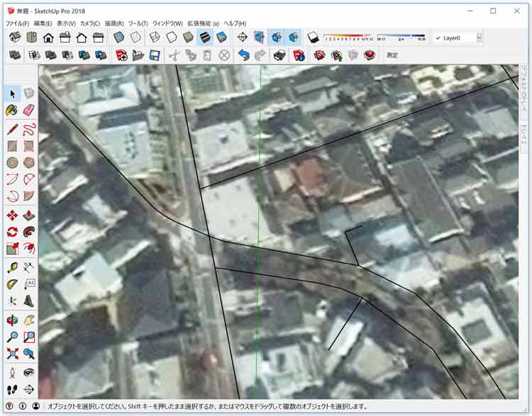
Task: Enable Wireframe face style
Action: point(155,38)
